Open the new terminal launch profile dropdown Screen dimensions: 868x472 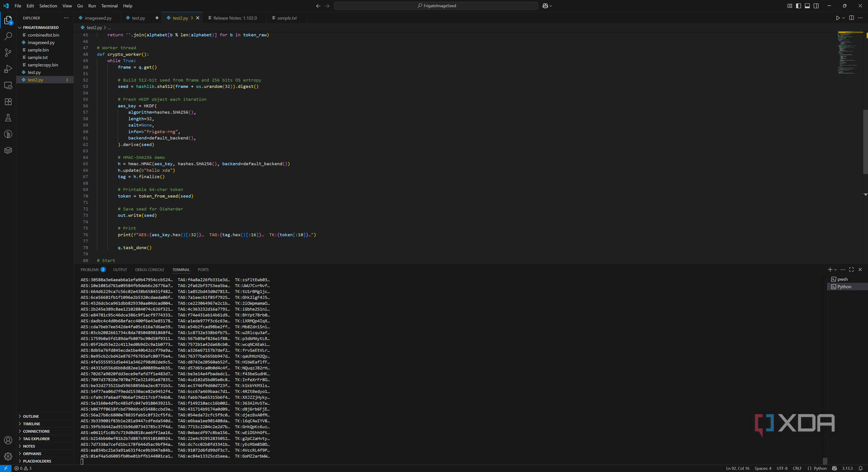[835, 269]
